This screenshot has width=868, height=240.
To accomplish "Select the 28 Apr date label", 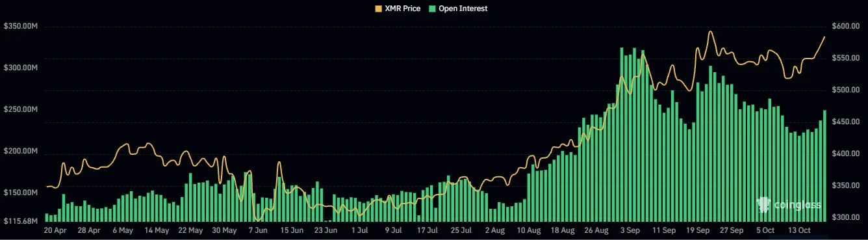I will pyautogui.click(x=89, y=230).
